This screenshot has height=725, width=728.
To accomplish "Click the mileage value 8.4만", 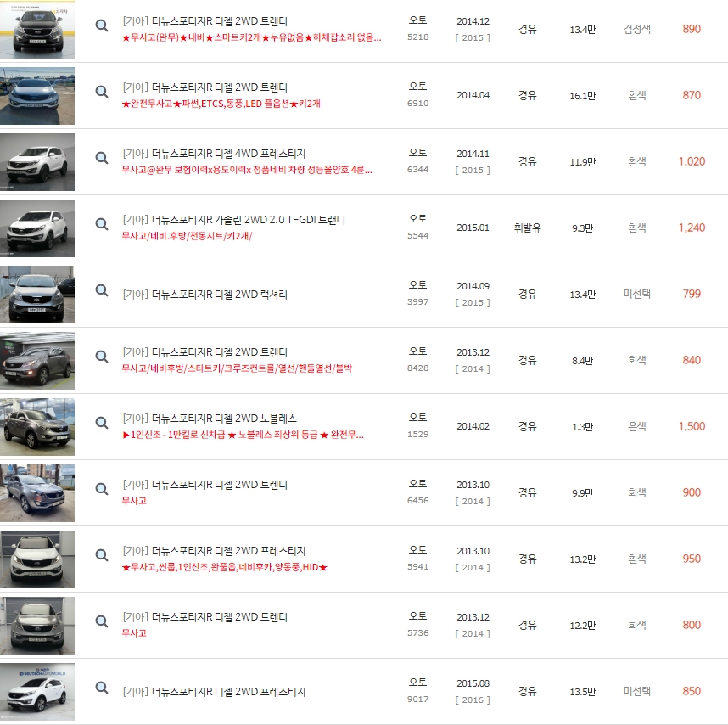I will 583,361.
